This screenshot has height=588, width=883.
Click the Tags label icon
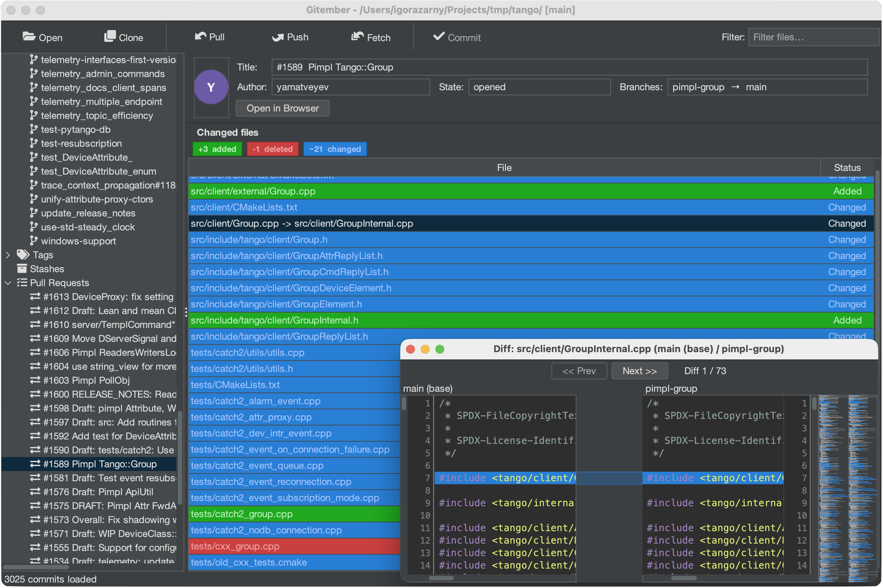click(23, 255)
